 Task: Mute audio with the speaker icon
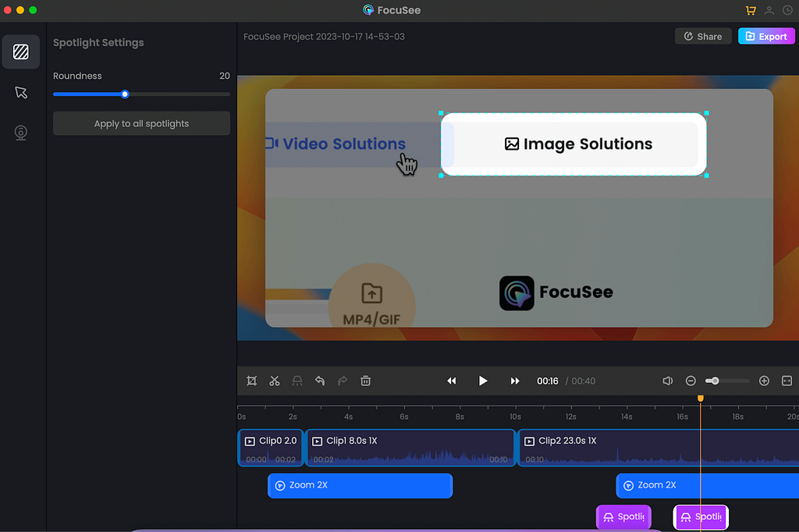[667, 381]
